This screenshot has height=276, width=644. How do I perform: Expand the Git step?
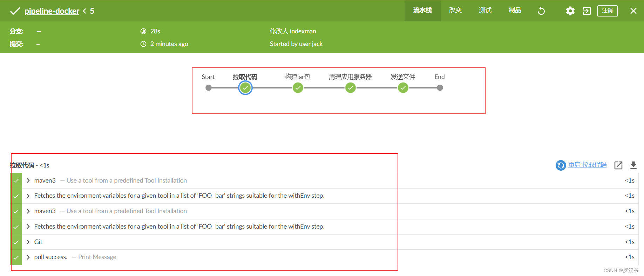pyautogui.click(x=28, y=242)
